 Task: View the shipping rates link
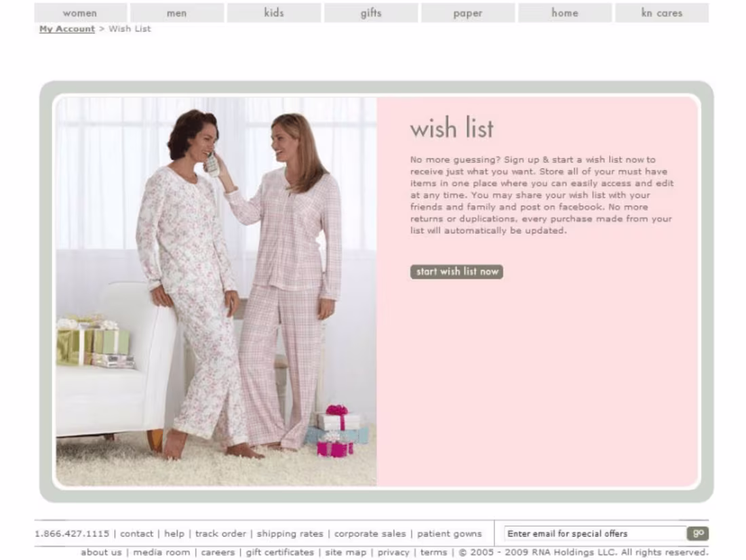(x=290, y=534)
